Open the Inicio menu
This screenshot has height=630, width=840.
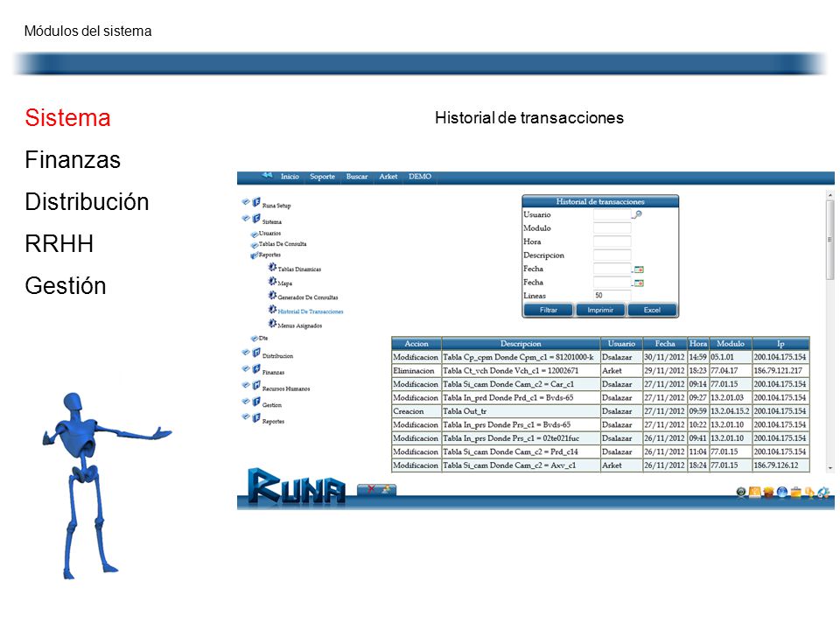[x=290, y=176]
